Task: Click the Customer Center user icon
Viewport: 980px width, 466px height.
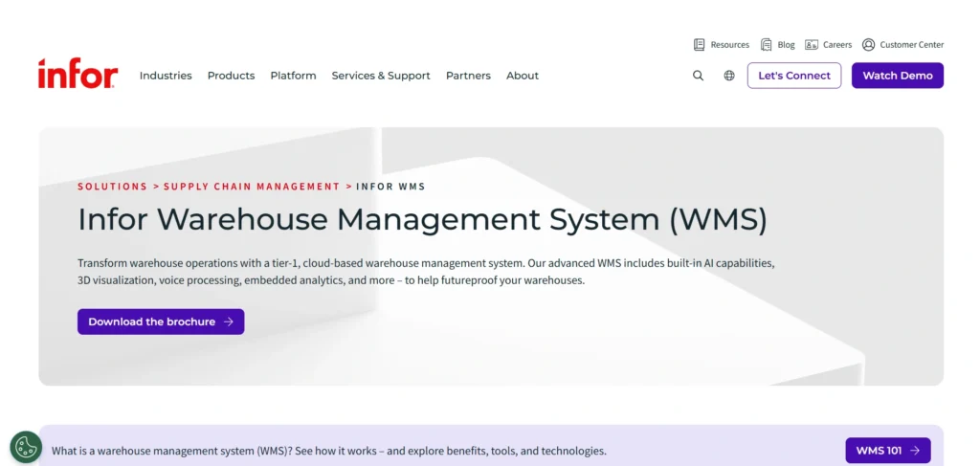Action: tap(868, 44)
